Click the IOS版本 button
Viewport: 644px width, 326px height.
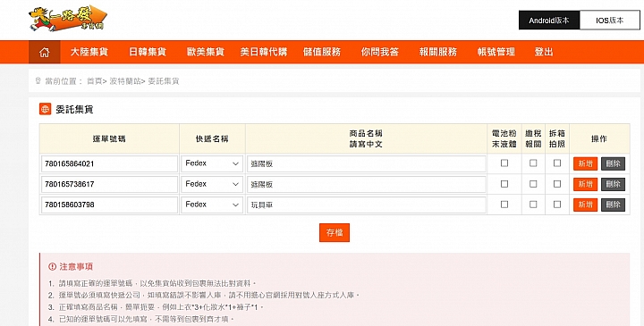point(609,20)
